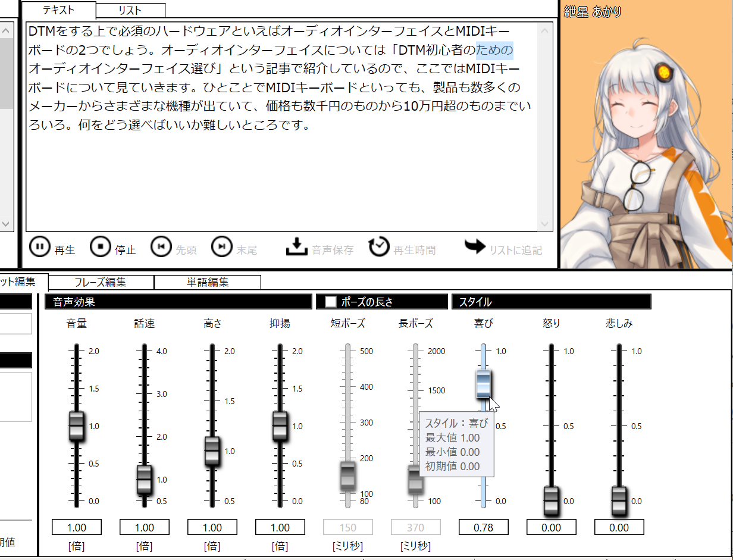Image resolution: width=733 pixels, height=560 pixels.
Task: Click the 高さ value field
Action: point(212,527)
